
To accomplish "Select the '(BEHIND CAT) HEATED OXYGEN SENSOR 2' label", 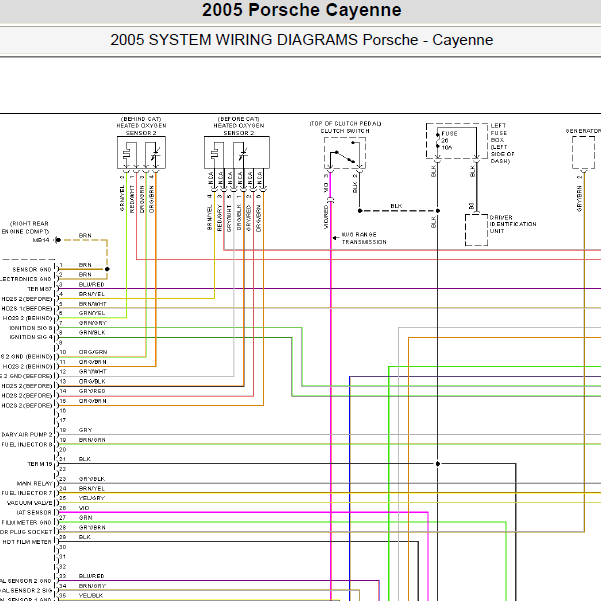I will [141, 126].
